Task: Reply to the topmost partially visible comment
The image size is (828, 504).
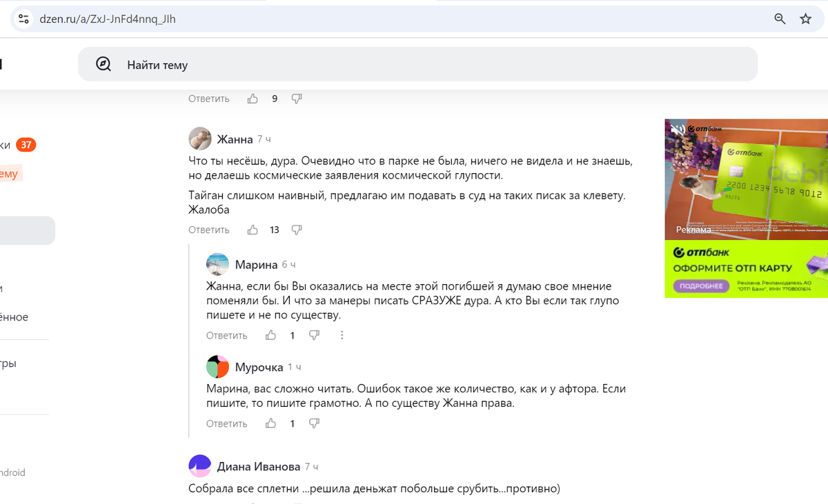Action: pyautogui.click(x=208, y=99)
